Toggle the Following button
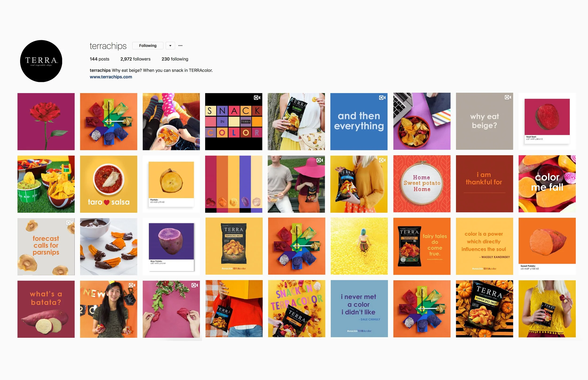The height and width of the screenshot is (380, 588). [148, 46]
